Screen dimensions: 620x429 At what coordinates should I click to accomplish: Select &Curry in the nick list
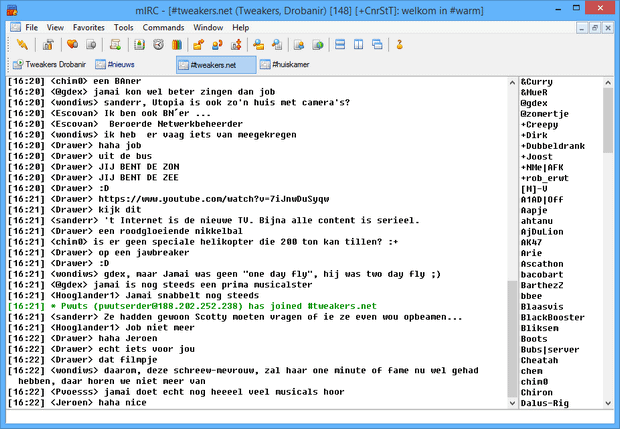pos(537,82)
